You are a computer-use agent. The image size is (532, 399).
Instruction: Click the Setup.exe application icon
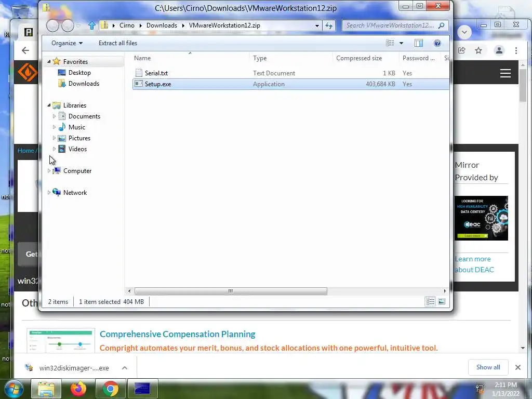[x=138, y=84]
